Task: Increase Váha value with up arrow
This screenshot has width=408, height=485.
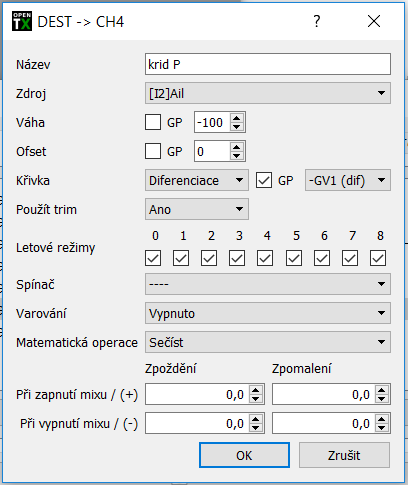Action: tap(237, 118)
